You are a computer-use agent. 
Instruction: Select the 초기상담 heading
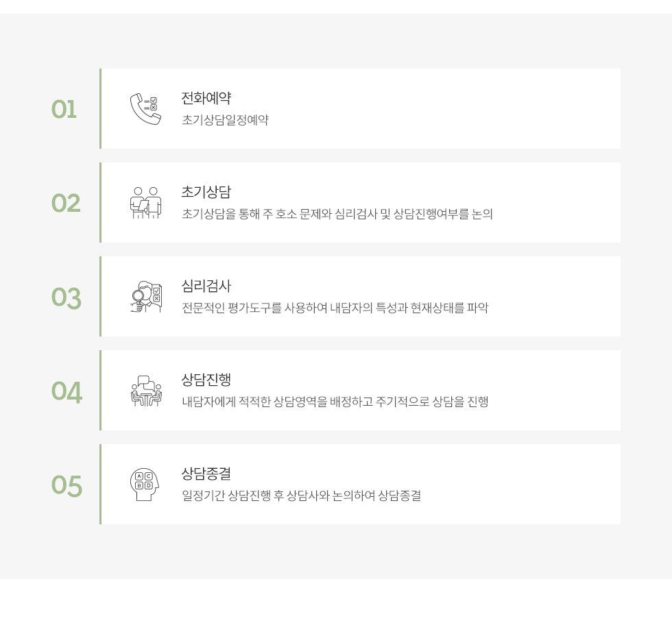click(x=206, y=192)
